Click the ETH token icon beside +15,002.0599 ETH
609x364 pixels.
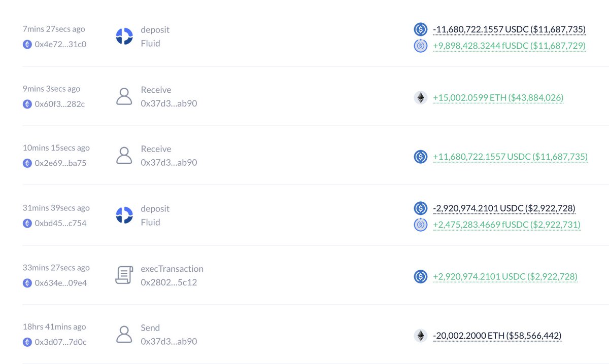coord(420,97)
